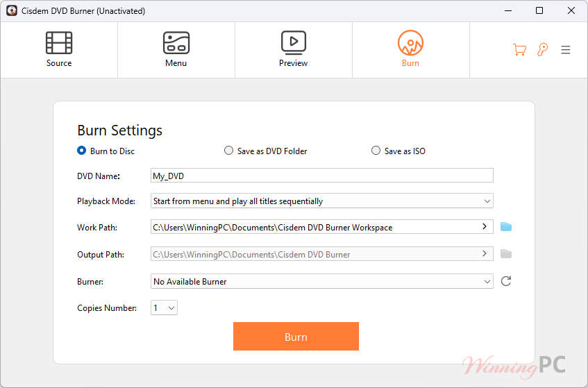Minimize the Cisdem DVD Burner window
This screenshot has width=588, height=388.
[x=508, y=10]
